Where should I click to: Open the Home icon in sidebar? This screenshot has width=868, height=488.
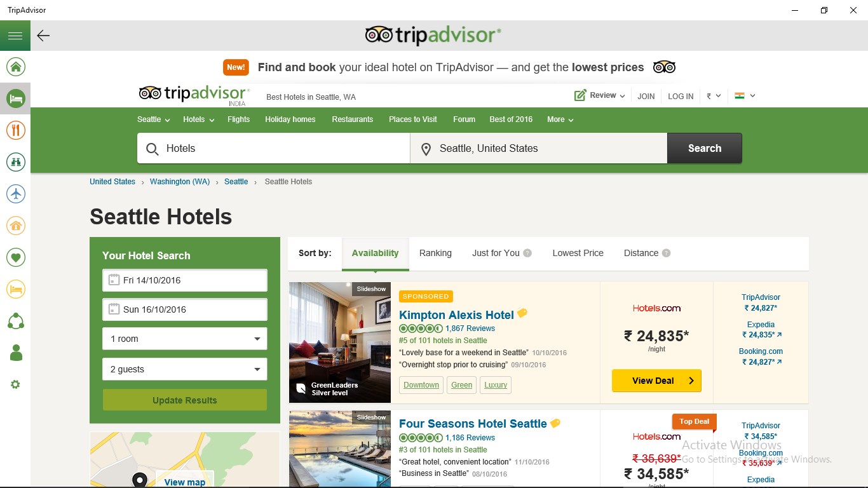click(15, 67)
